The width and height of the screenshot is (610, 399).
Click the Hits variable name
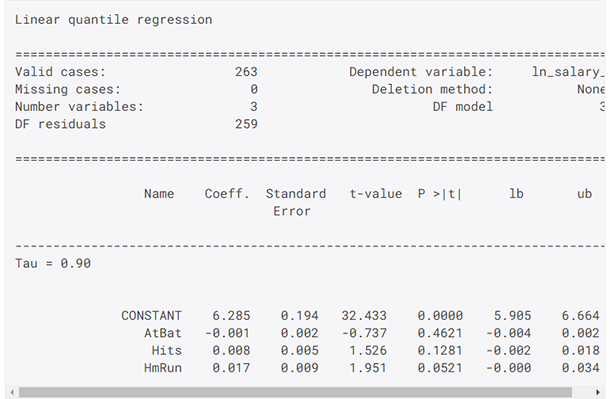pyautogui.click(x=167, y=350)
